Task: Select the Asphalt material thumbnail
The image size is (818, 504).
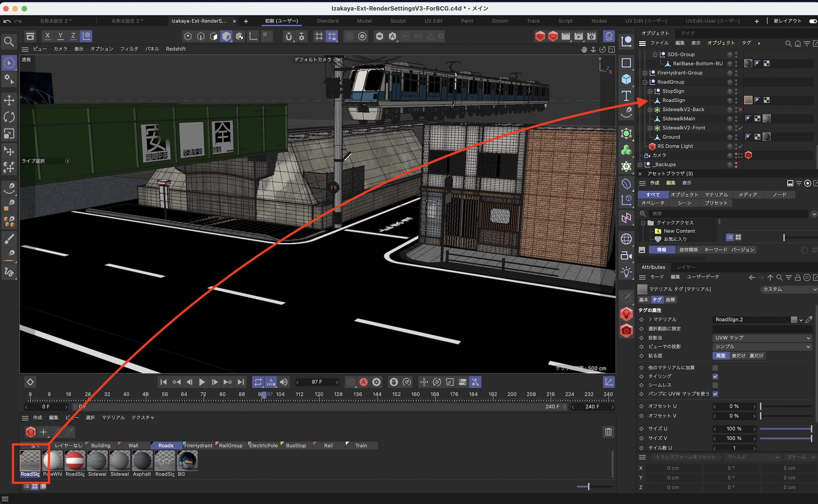Action: (142, 461)
